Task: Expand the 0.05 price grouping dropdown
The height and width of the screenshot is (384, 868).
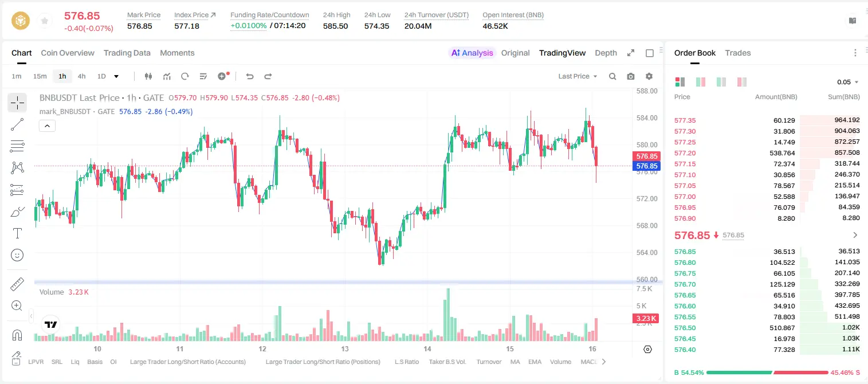Action: pos(848,82)
